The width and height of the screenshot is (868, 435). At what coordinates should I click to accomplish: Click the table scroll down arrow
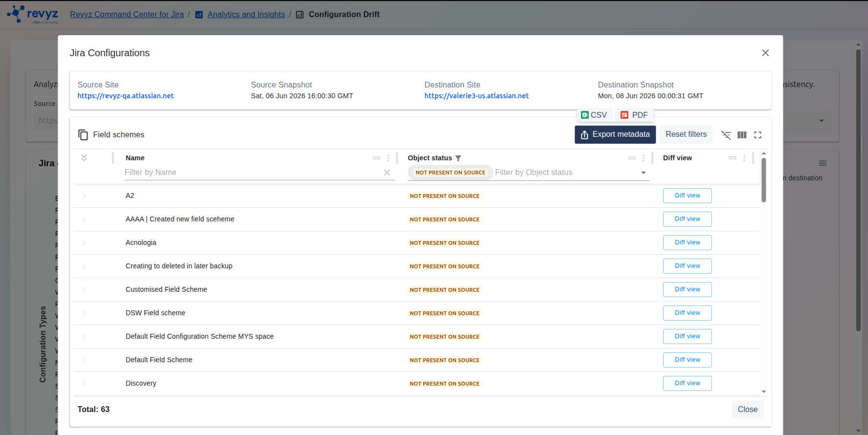pyautogui.click(x=763, y=392)
